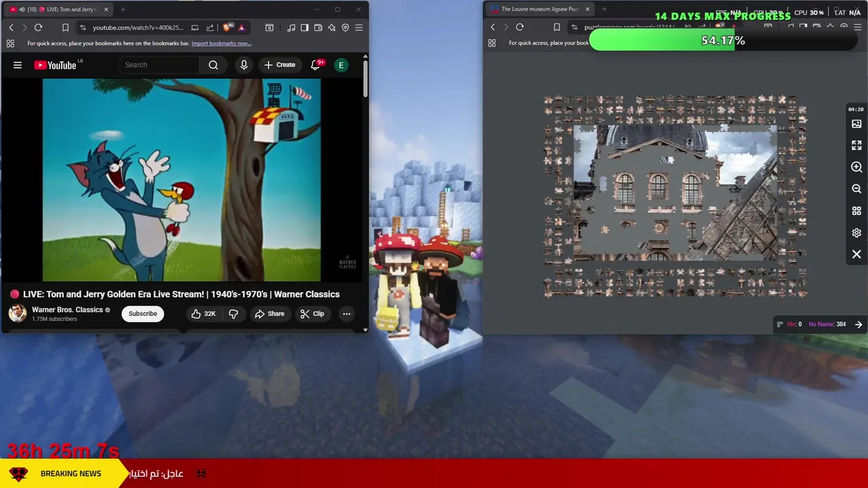Open site settings icon in YouTube address bar
Image resolution: width=868 pixels, height=488 pixels.
click(83, 28)
